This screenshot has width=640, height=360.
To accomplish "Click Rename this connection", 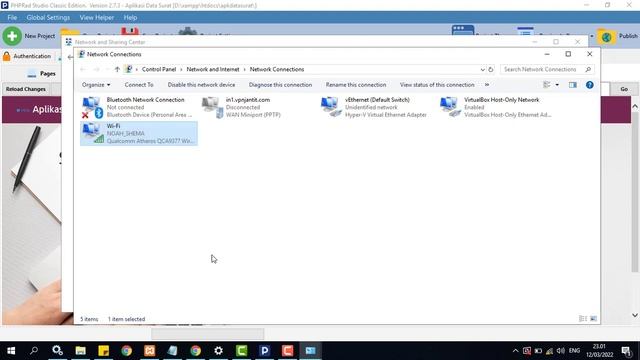I will (356, 85).
